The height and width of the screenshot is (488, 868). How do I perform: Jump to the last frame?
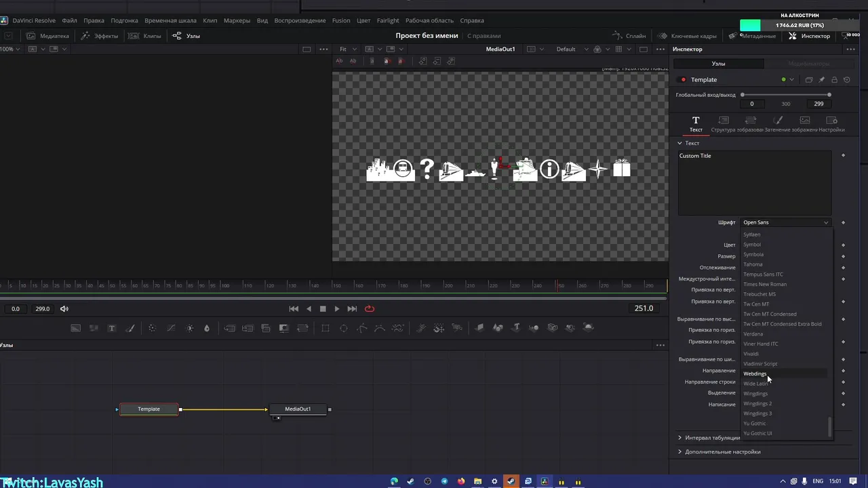[x=352, y=309]
